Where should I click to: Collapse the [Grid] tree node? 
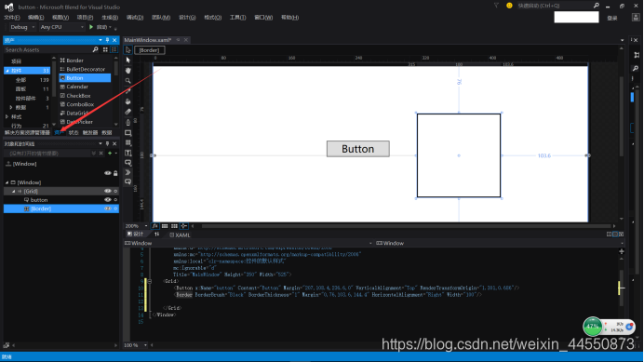13,191
